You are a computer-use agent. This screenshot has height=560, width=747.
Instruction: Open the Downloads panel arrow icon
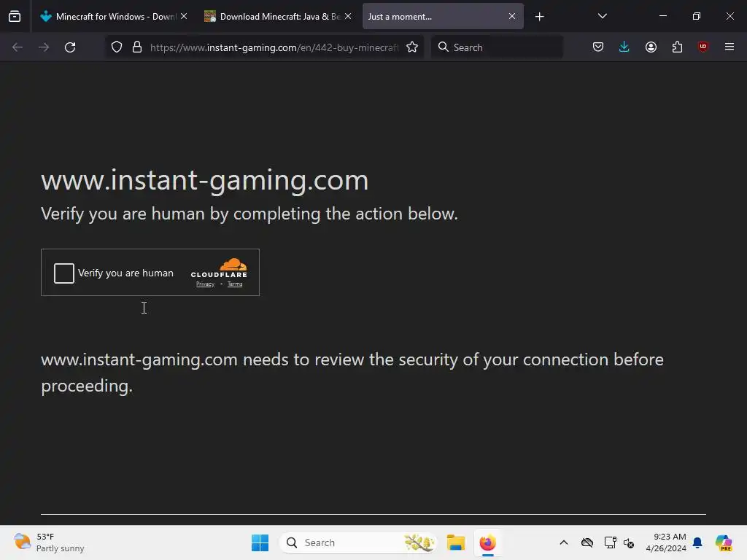click(x=624, y=47)
